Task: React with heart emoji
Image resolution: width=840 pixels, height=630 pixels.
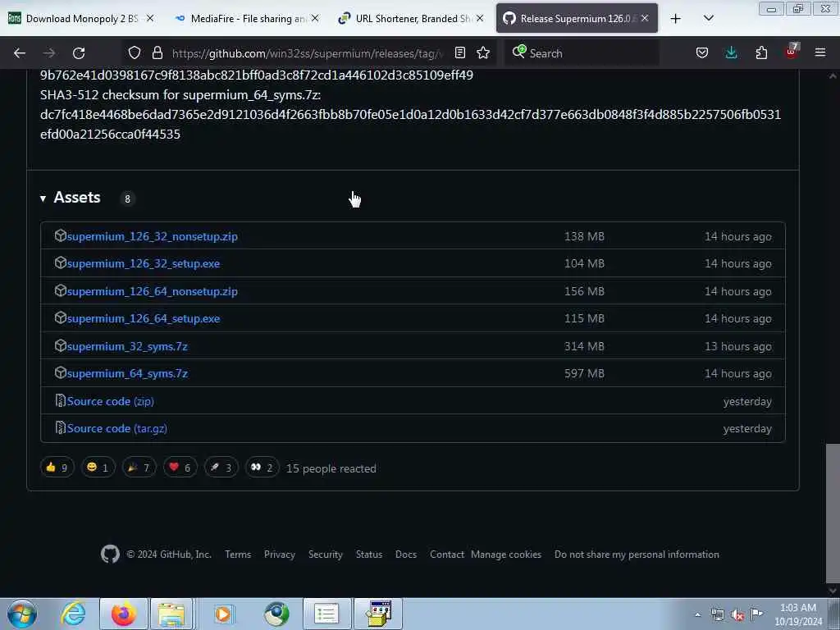Action: coord(180,468)
